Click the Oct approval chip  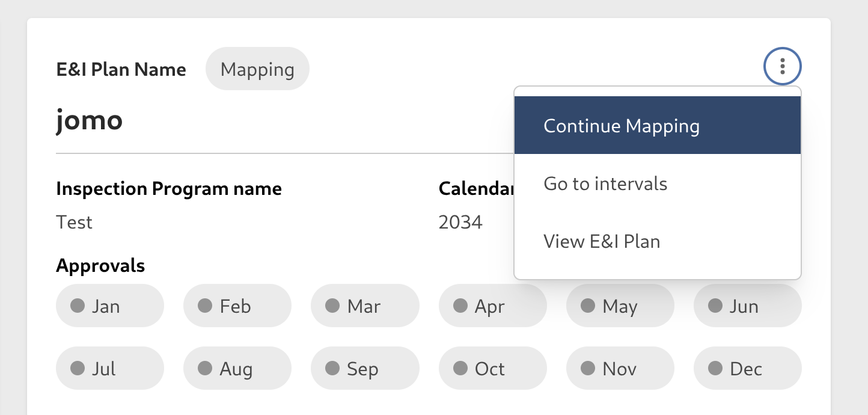[492, 368]
